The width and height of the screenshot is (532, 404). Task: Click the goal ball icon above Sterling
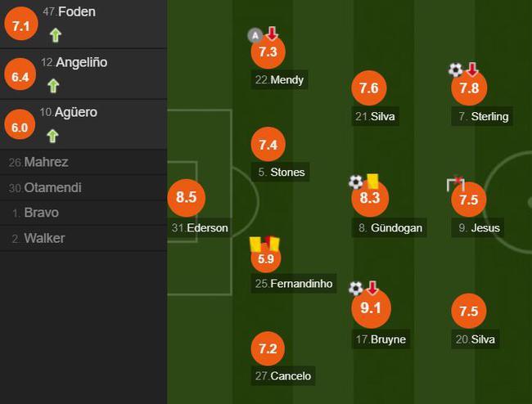coord(455,70)
